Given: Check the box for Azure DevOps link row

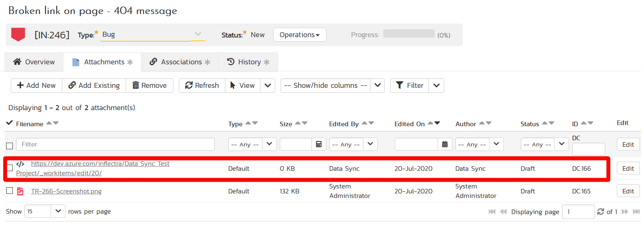Looking at the screenshot, I should click(x=9, y=168).
